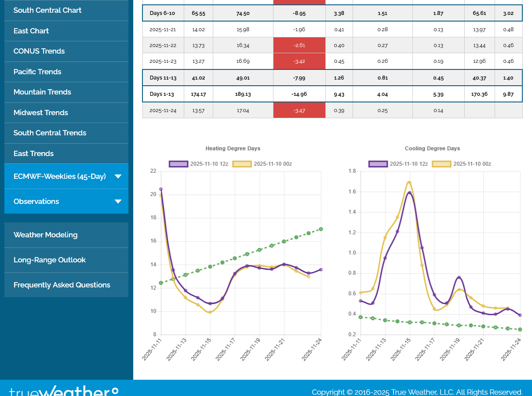Screen dimensions: 532x396
Task: Toggle the 12z series in Cooling Degree Days legend
Action: coord(398,164)
